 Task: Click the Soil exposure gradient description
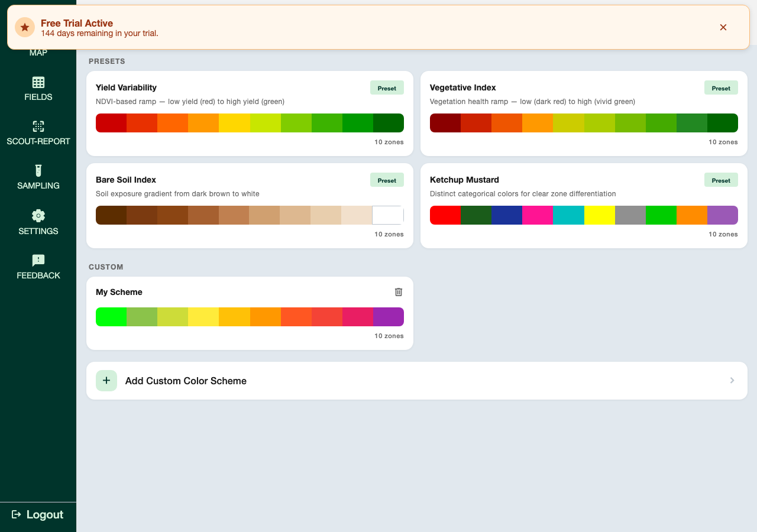(177, 194)
